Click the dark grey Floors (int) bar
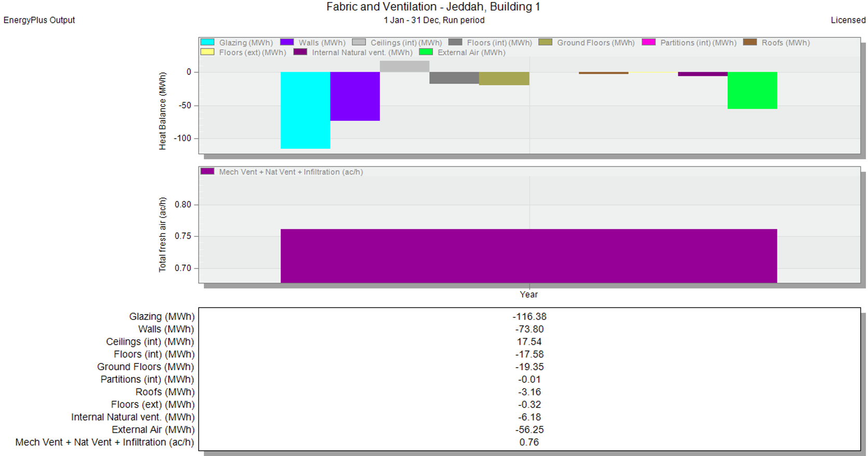 point(454,78)
